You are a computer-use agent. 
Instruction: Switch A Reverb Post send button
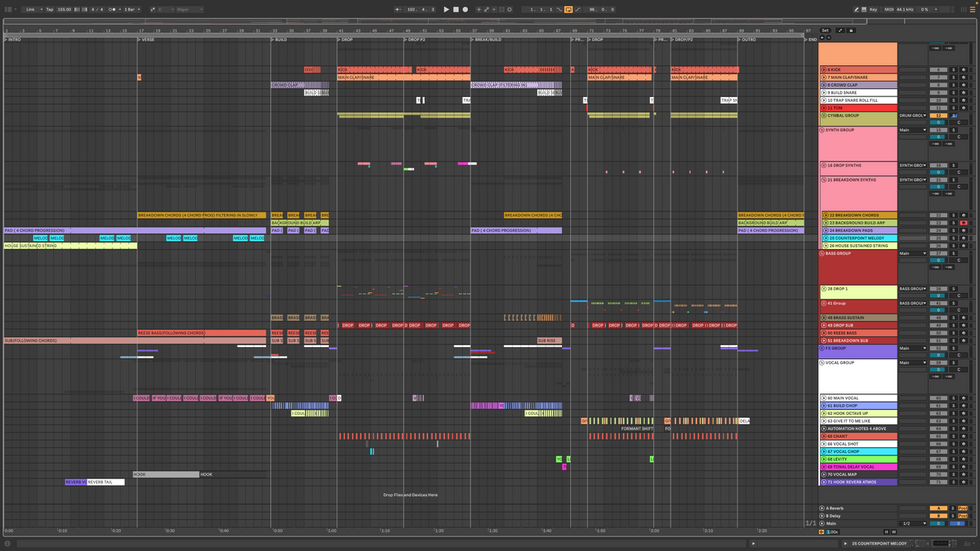964,509
